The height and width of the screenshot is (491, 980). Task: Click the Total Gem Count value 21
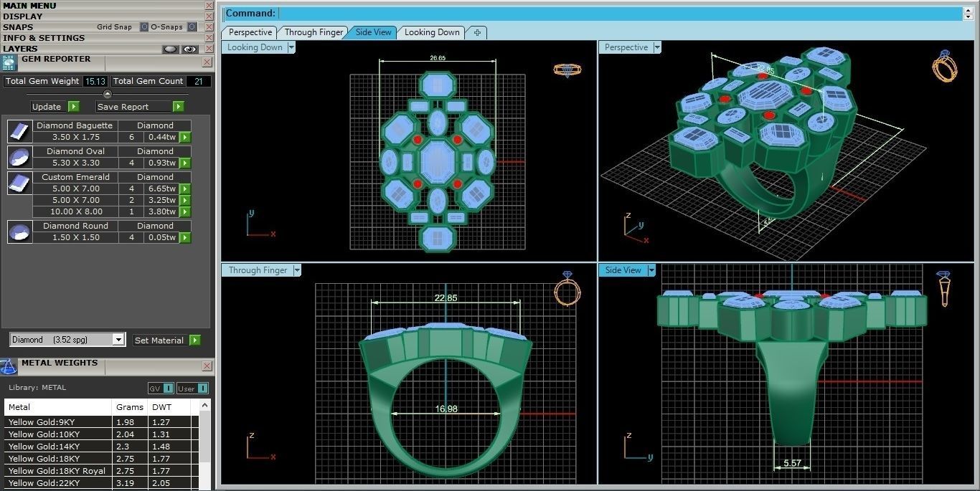[x=198, y=81]
